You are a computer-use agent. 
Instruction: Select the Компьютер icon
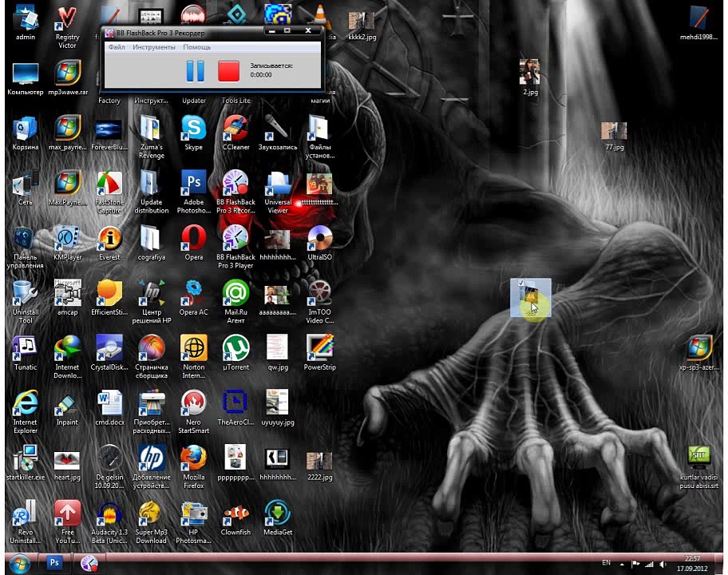click(x=26, y=77)
